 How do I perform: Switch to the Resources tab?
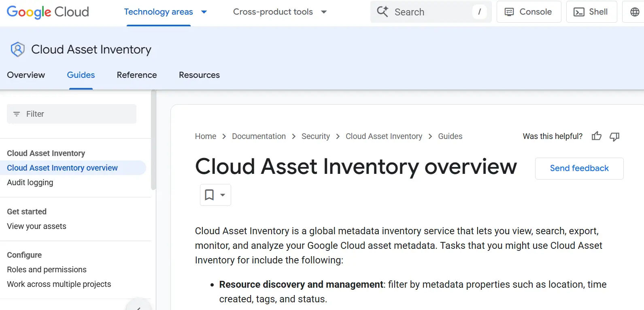[x=199, y=75]
